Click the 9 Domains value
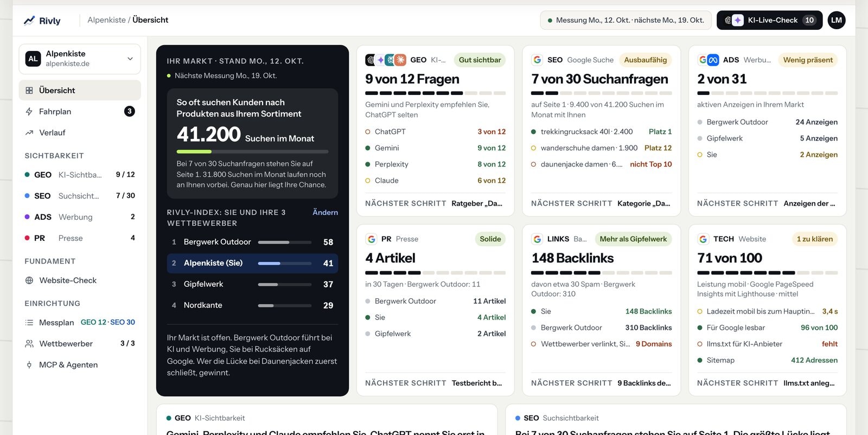868x435 pixels. click(654, 344)
